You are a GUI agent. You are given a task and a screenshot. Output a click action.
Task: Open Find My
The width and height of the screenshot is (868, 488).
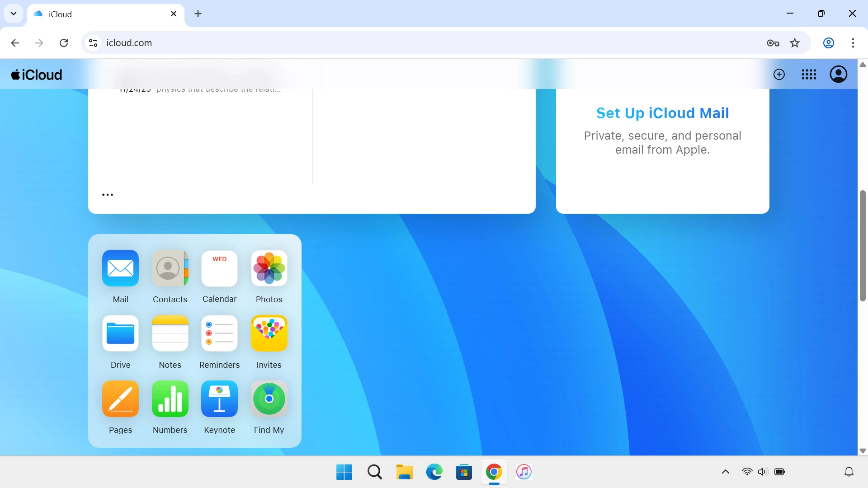(269, 399)
